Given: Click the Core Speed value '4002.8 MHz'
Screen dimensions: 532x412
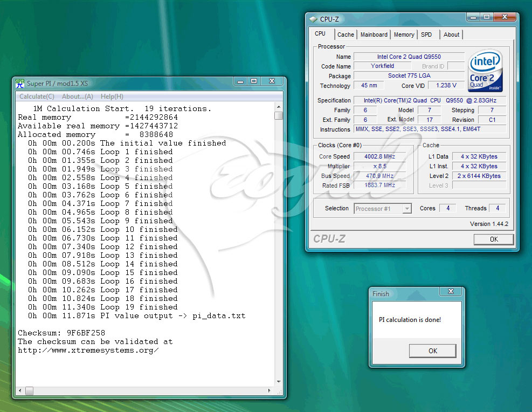Looking at the screenshot, I should (379, 156).
